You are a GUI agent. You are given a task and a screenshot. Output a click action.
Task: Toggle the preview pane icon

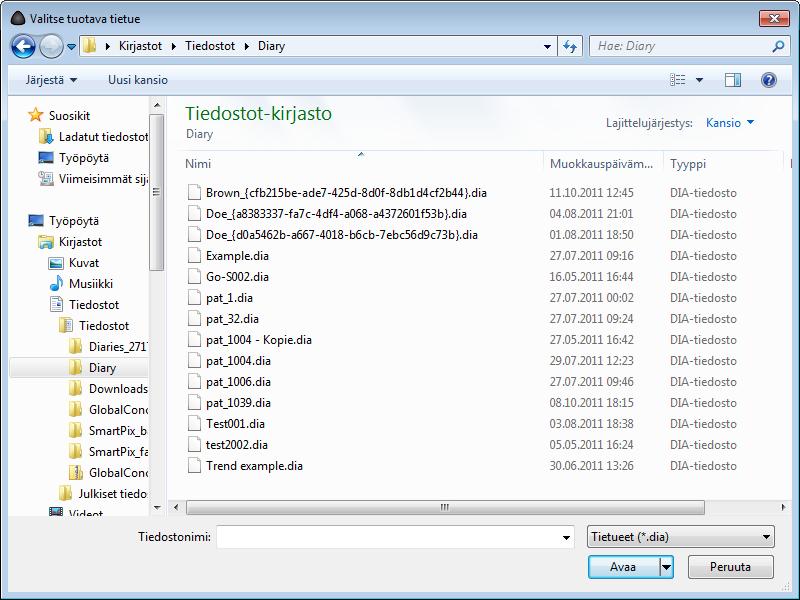point(733,80)
